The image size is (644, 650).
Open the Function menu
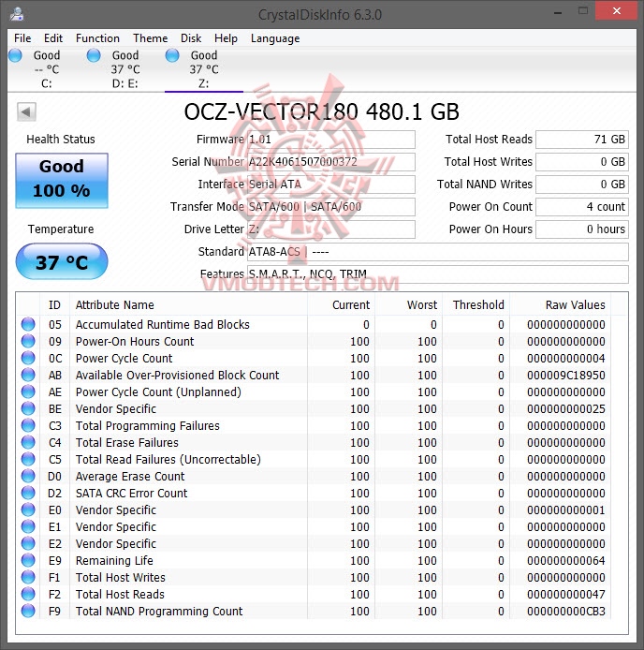click(x=97, y=38)
